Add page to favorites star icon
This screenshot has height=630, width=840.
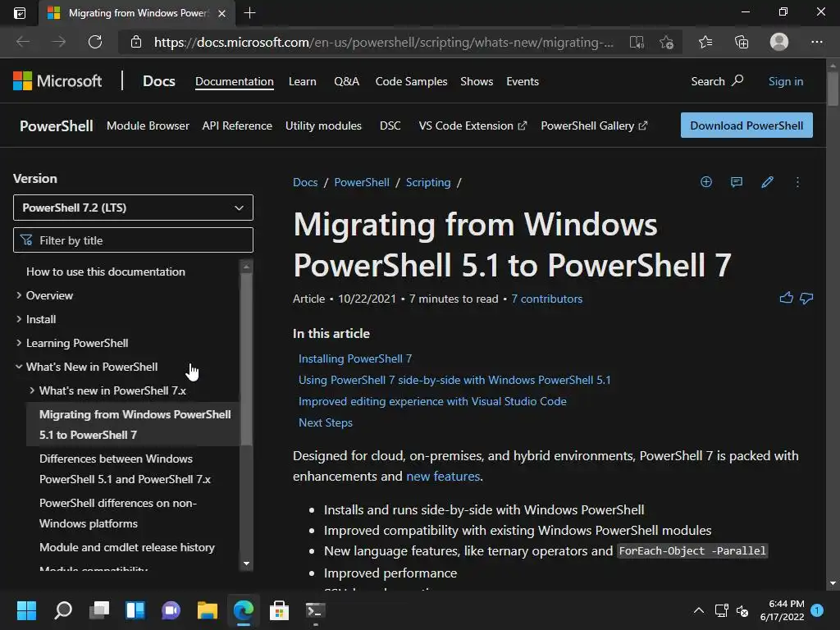click(x=666, y=42)
